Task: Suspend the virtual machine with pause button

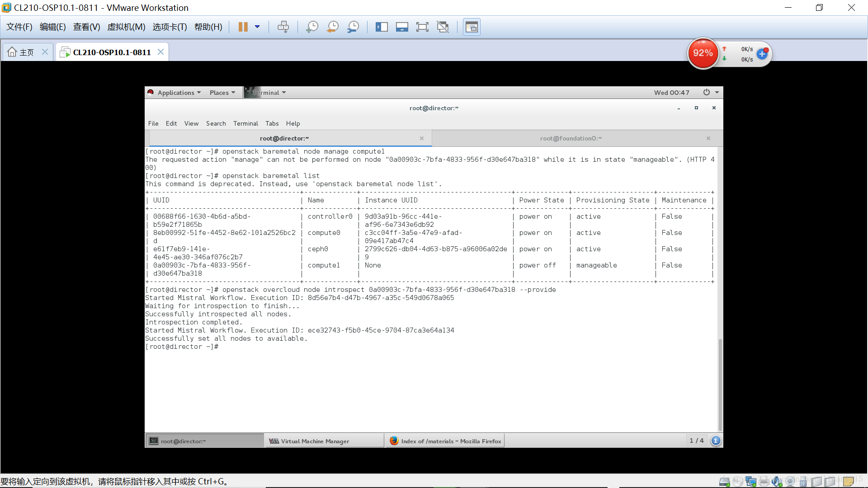Action: coord(244,27)
